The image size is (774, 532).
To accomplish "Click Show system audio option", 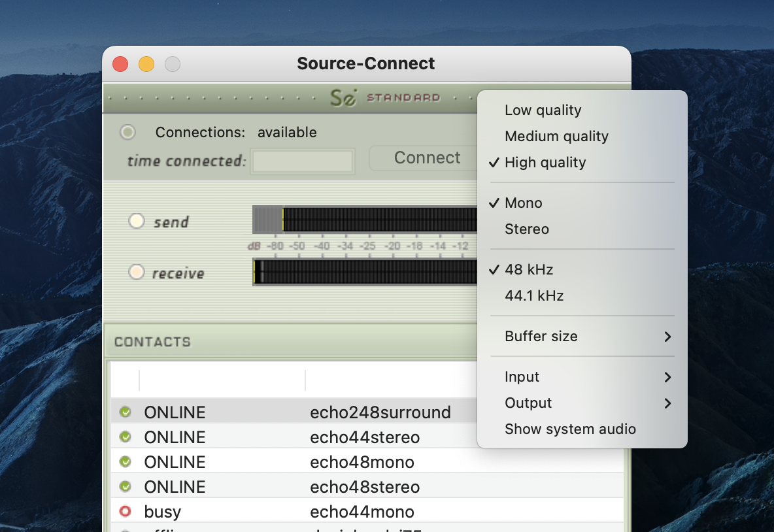I will (x=570, y=429).
